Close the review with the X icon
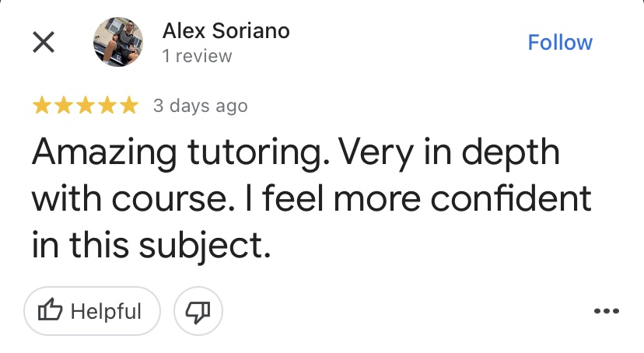The image size is (644, 353). [x=43, y=43]
